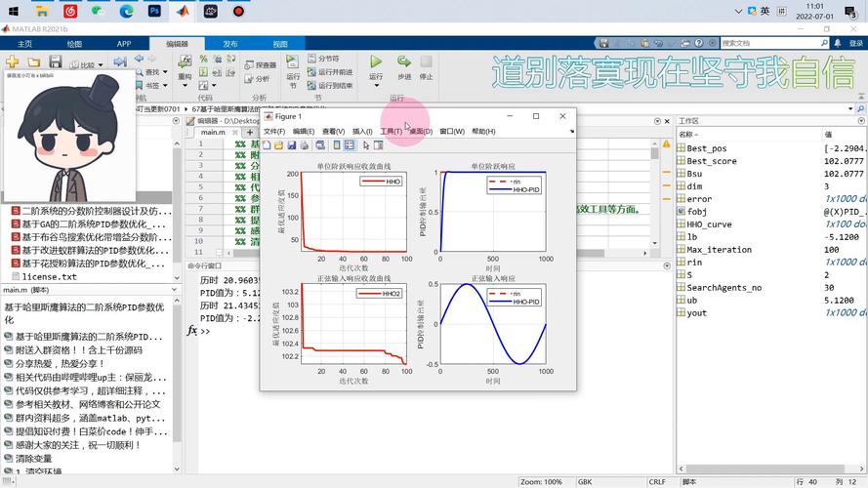Click the 搜索文档 search field
The height and width of the screenshot is (488, 868).
click(x=770, y=43)
